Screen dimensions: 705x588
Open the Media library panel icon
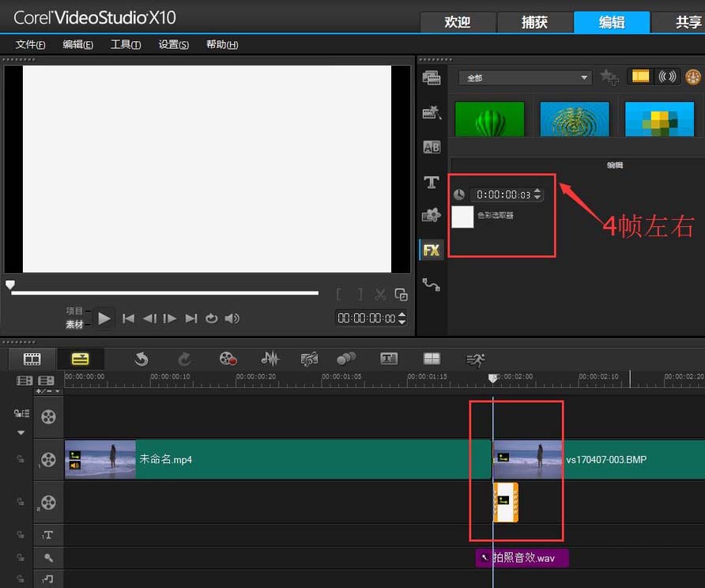click(x=432, y=78)
